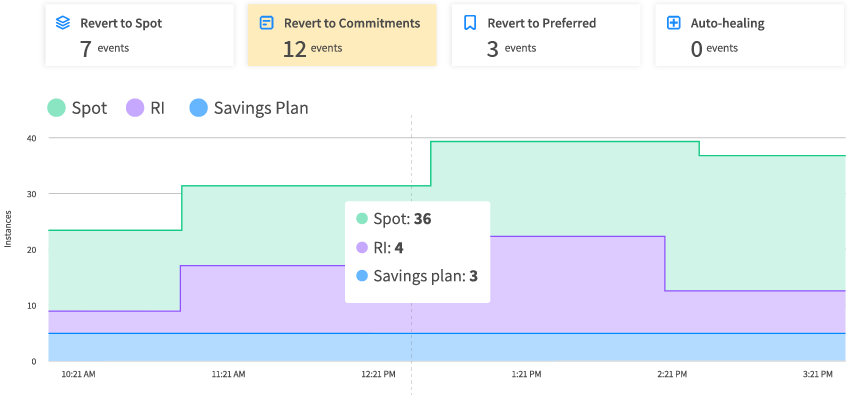Click the 20 y-axis label

31,250
